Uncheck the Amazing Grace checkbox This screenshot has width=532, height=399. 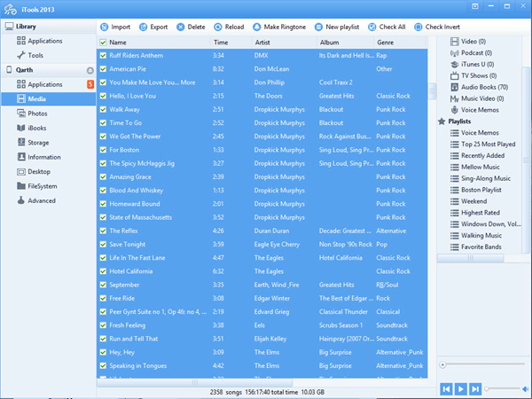103,176
